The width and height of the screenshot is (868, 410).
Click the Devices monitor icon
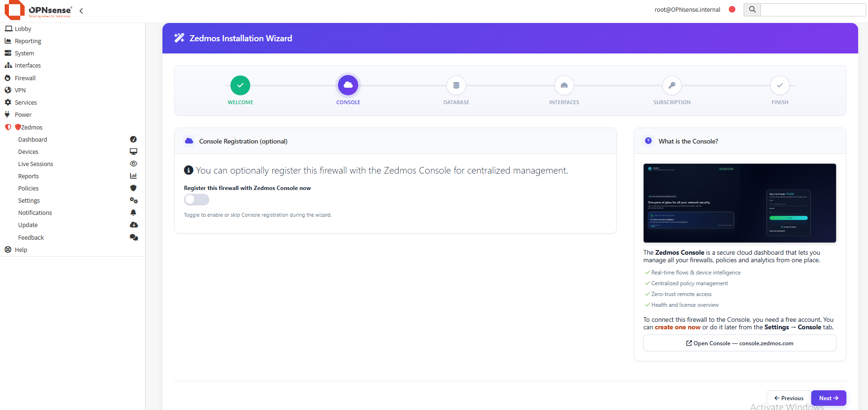(133, 152)
